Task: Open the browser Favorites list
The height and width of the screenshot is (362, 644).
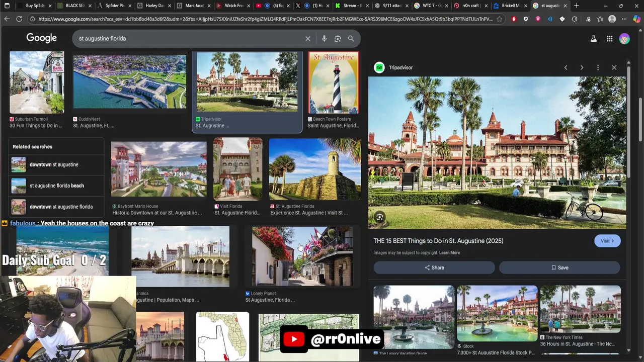Action: [x=600, y=19]
